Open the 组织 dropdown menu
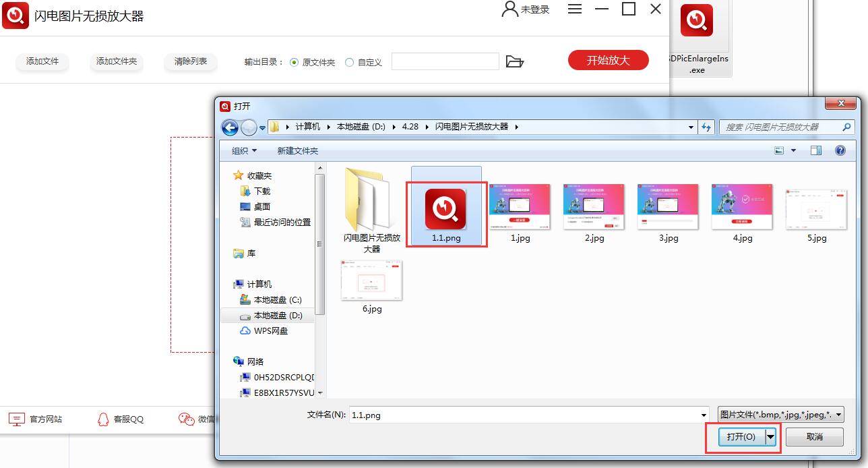This screenshot has width=868, height=468. (242, 150)
